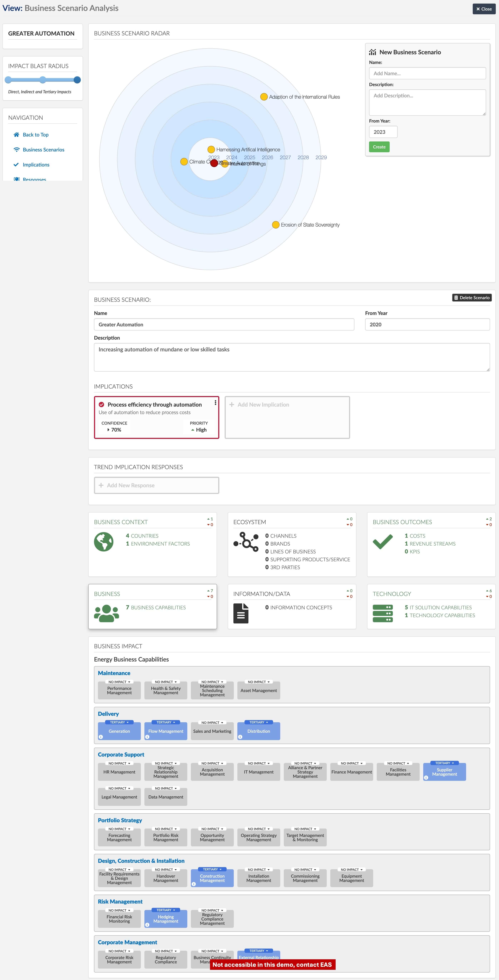Open TERTIARY dropdown on Supplier Management
Viewport: 499px width, 980px height.
pyautogui.click(x=444, y=763)
